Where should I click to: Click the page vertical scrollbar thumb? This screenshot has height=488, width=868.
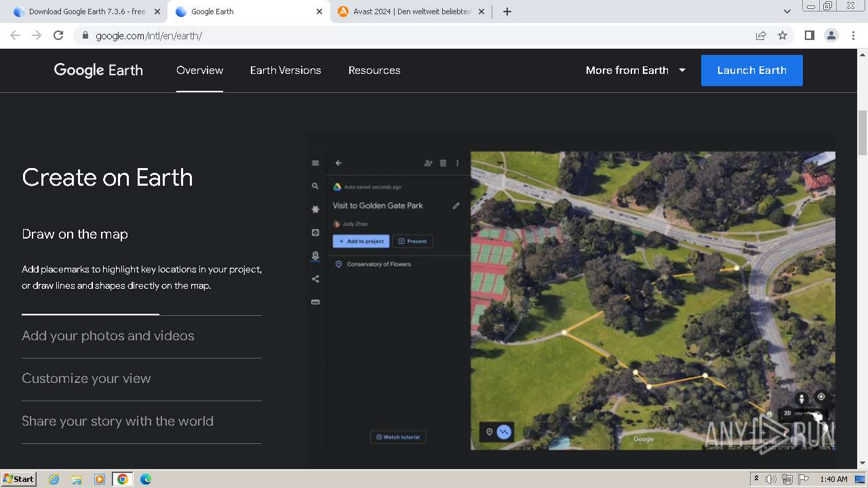pyautogui.click(x=863, y=132)
